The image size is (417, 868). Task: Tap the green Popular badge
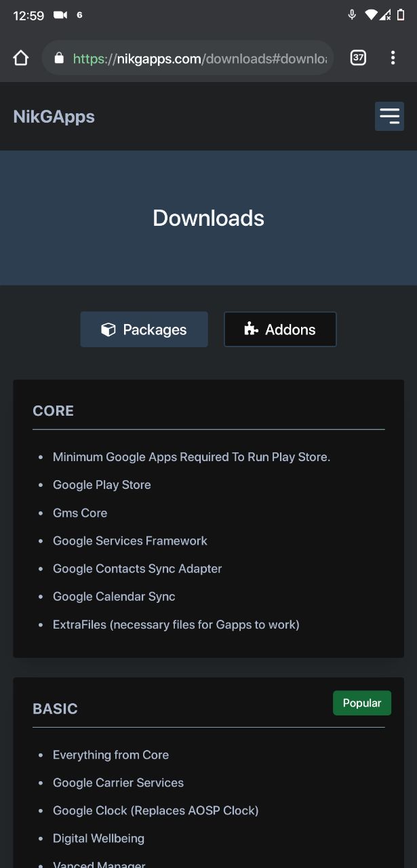coord(362,703)
